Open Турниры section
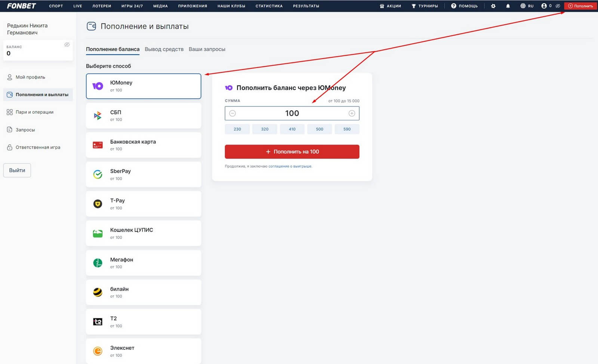Screen dimensions: 598x364 [425, 6]
